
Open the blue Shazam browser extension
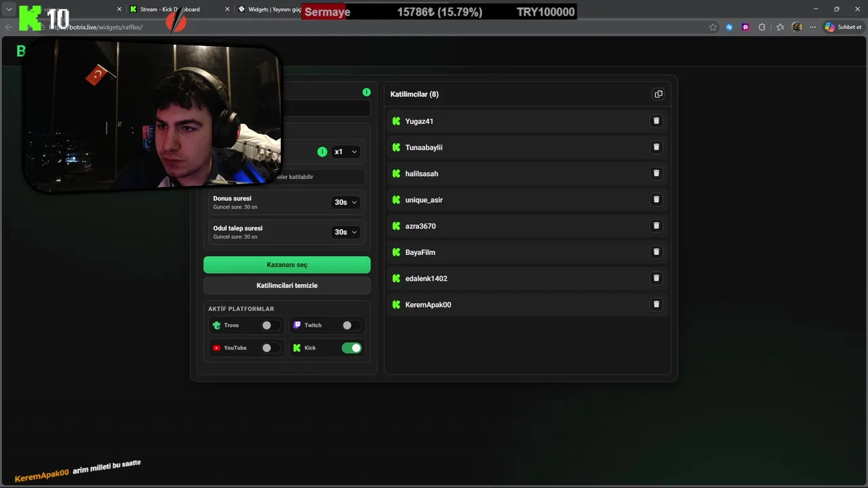(729, 27)
